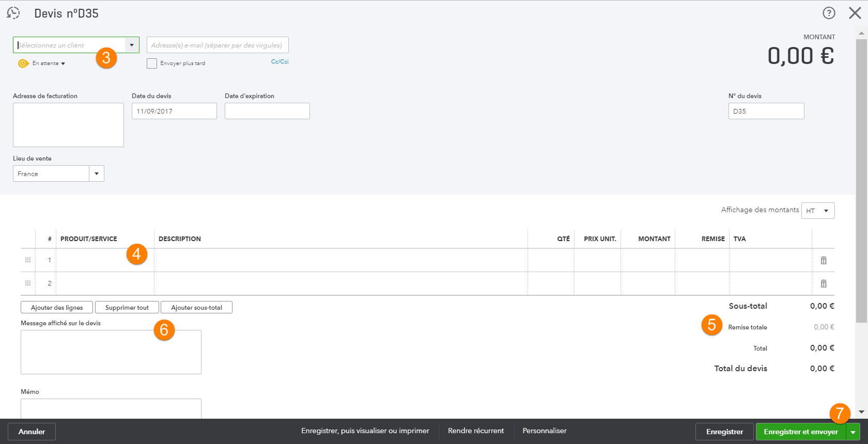Delete line 2 with the trash icon
The width and height of the screenshot is (868, 444).
click(x=824, y=283)
